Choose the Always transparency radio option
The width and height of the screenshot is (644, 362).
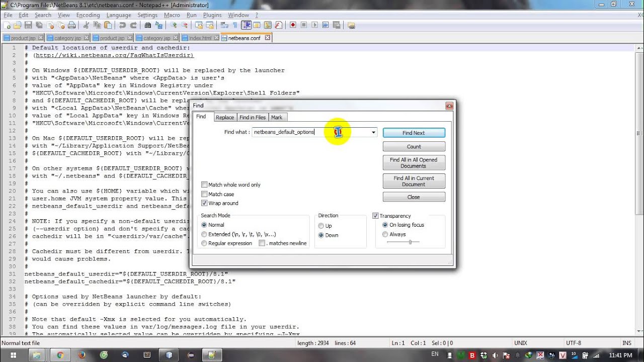click(385, 234)
